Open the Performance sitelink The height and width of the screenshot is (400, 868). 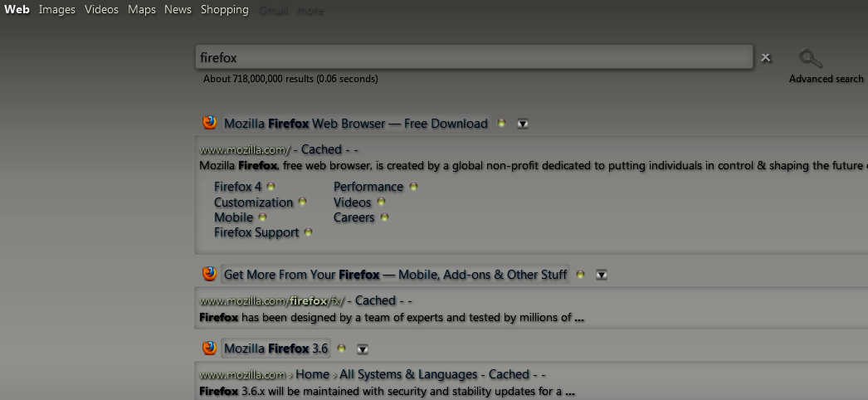(x=368, y=187)
